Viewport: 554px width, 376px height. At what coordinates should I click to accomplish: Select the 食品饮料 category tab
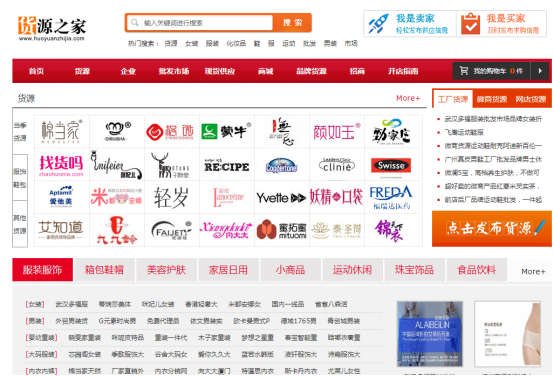coord(477,270)
